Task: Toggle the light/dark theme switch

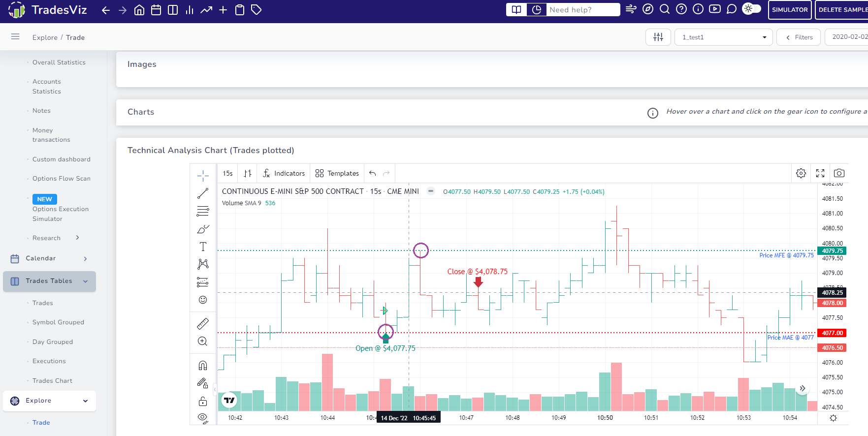Action: click(x=751, y=9)
